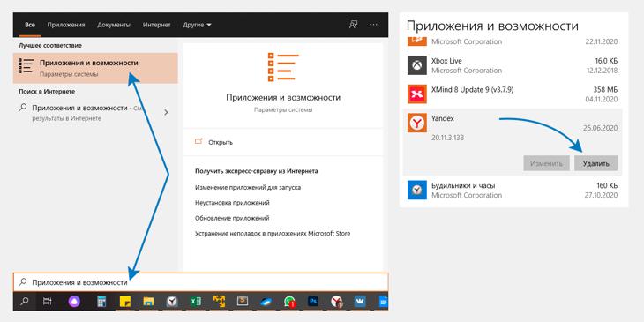Open Обновление приложений help link

click(x=232, y=218)
